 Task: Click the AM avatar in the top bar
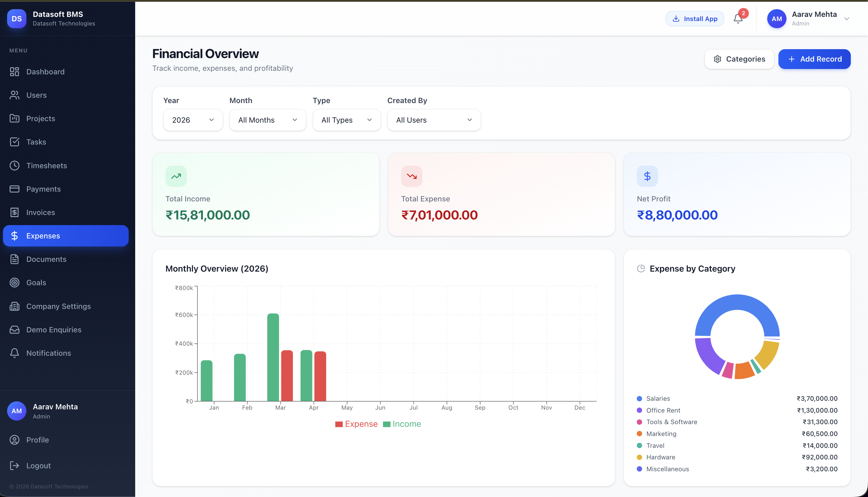click(776, 19)
